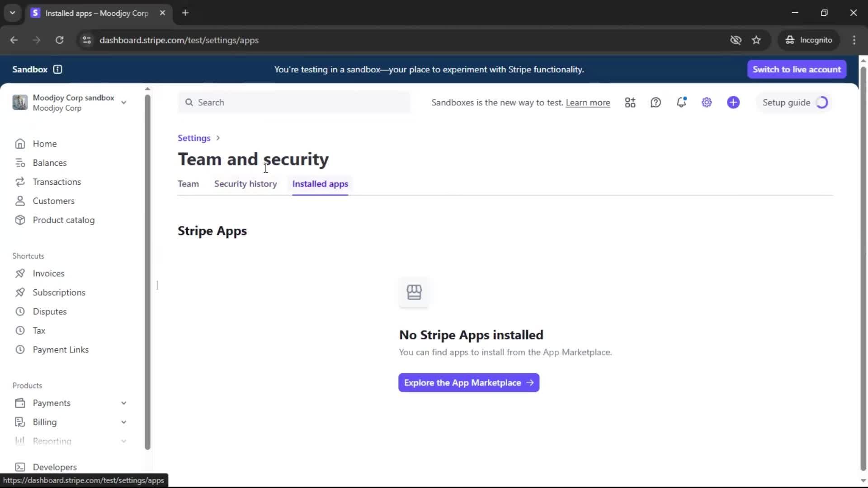
Task: Click the crossed-out eye icon in address bar
Action: pyautogui.click(x=736, y=40)
